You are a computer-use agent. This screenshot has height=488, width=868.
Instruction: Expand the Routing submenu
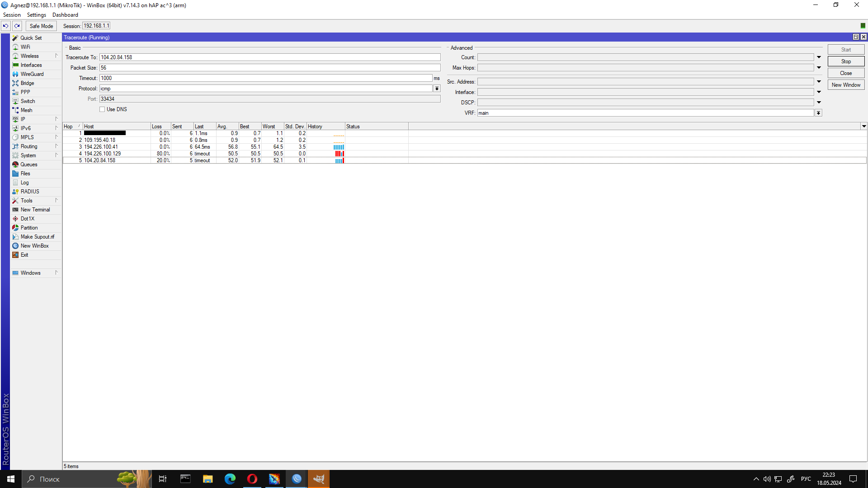(57, 146)
